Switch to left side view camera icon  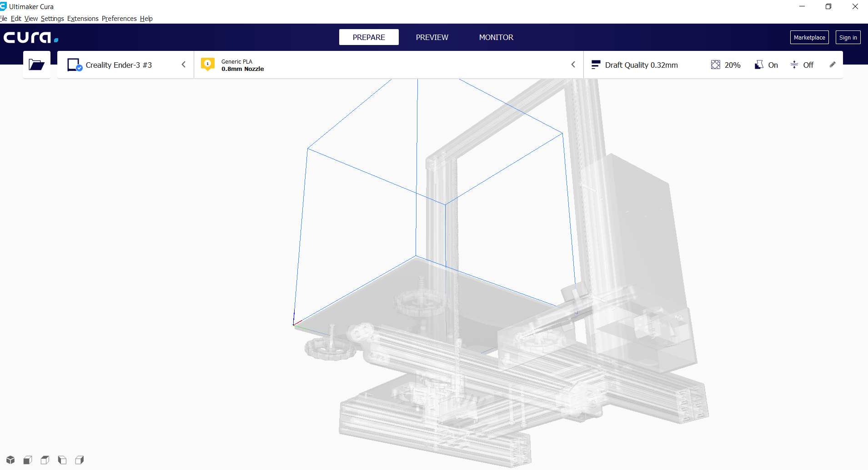tap(62, 460)
